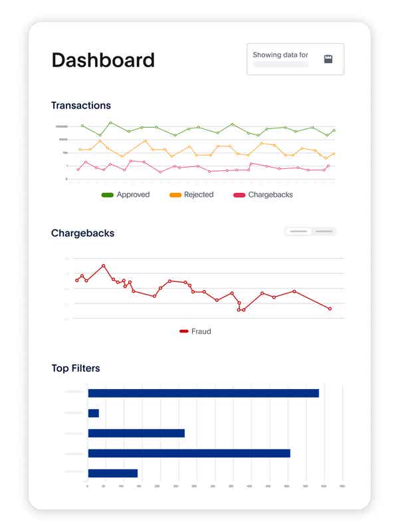Click the highest point on the Approved line
This screenshot has height=532, width=399.
[110, 123]
